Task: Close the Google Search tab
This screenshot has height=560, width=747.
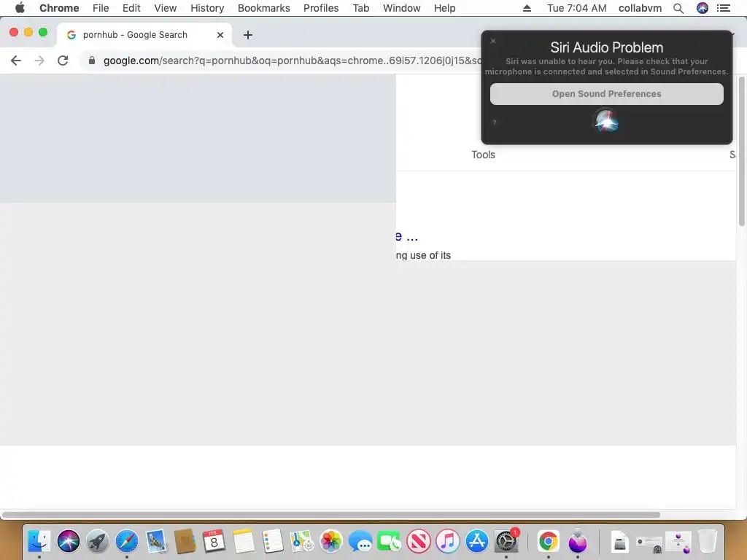Action: 220,35
